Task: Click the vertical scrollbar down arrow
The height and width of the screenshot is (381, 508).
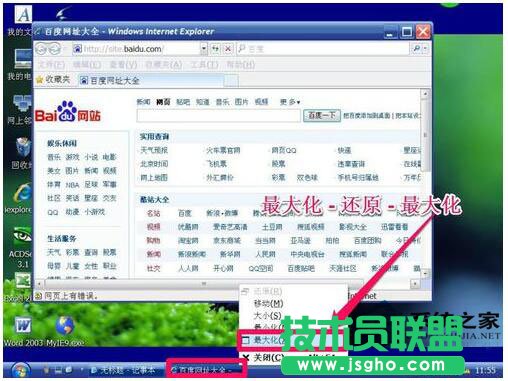Action: (425, 274)
